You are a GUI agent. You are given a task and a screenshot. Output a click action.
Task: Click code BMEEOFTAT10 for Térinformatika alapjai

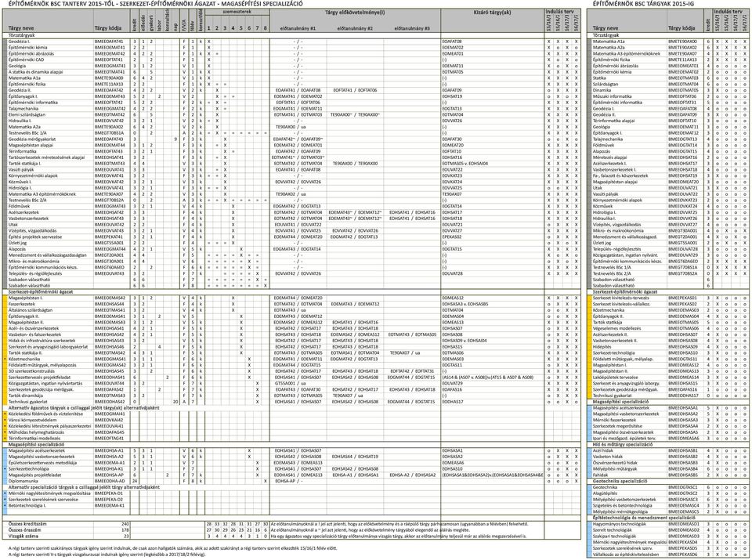(682, 121)
